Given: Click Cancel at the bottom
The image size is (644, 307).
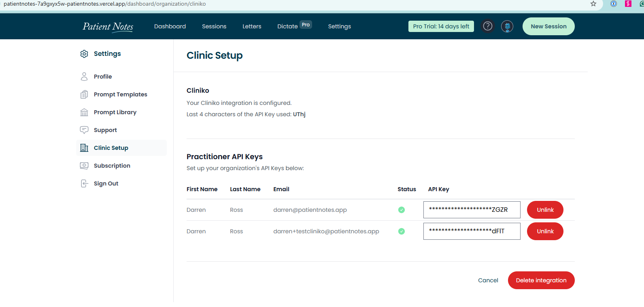Looking at the screenshot, I should (488, 280).
